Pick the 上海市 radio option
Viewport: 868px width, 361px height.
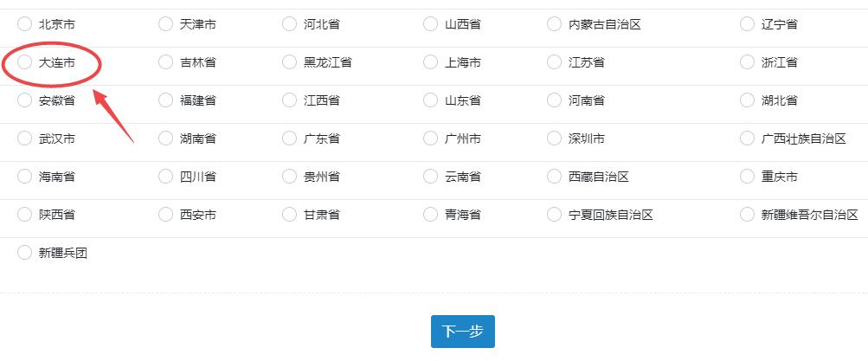430,62
